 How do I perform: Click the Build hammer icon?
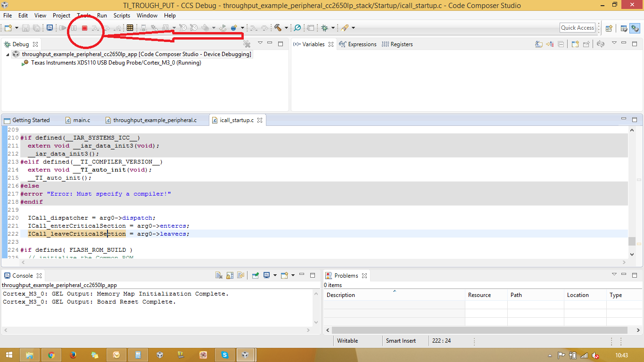278,28
